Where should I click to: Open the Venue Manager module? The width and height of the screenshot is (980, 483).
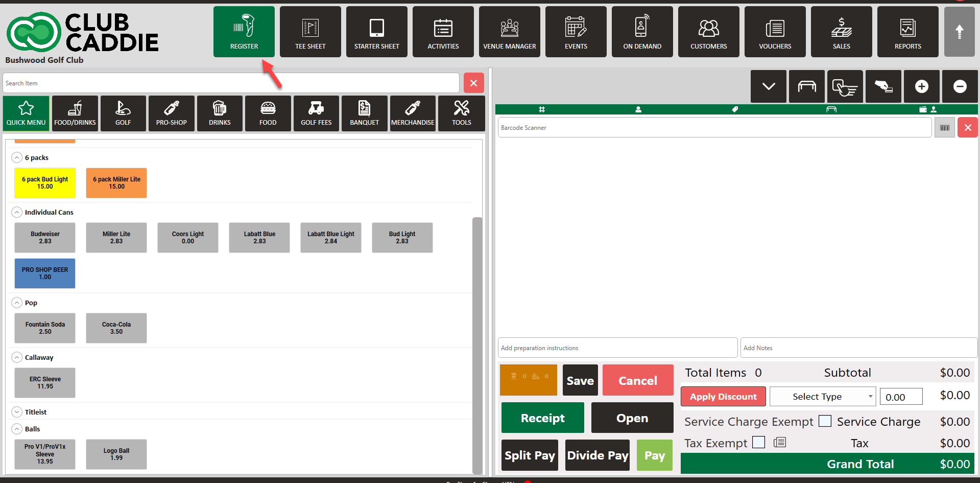509,32
